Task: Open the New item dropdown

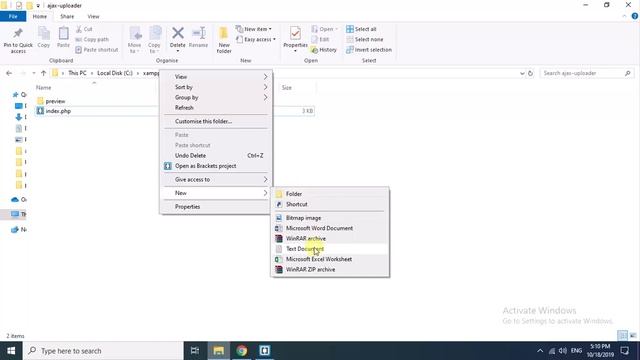Action: point(253,29)
